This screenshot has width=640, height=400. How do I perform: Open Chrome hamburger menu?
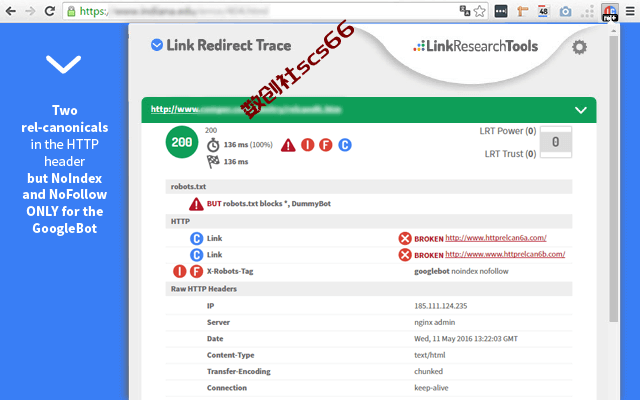(630, 11)
